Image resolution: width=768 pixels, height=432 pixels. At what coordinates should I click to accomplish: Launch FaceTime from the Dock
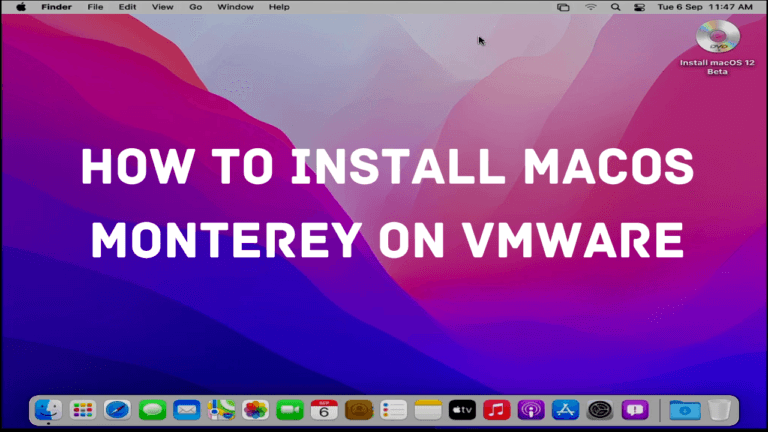pos(289,410)
